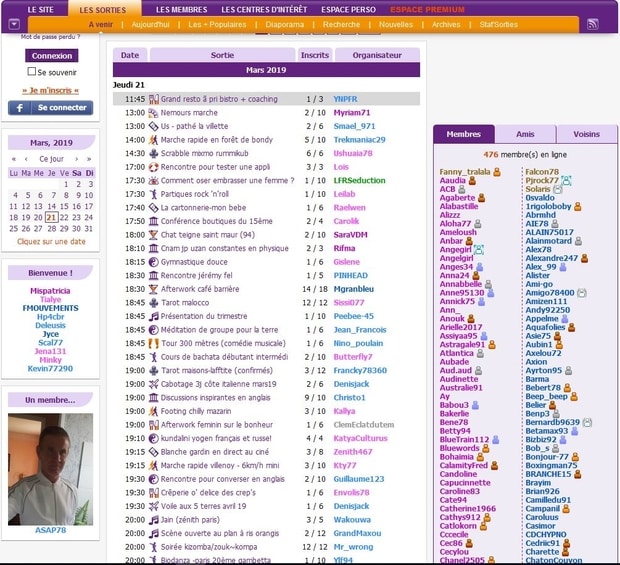Click the hiking icon beside Nemours marche
620x565 pixels.
pos(153,113)
